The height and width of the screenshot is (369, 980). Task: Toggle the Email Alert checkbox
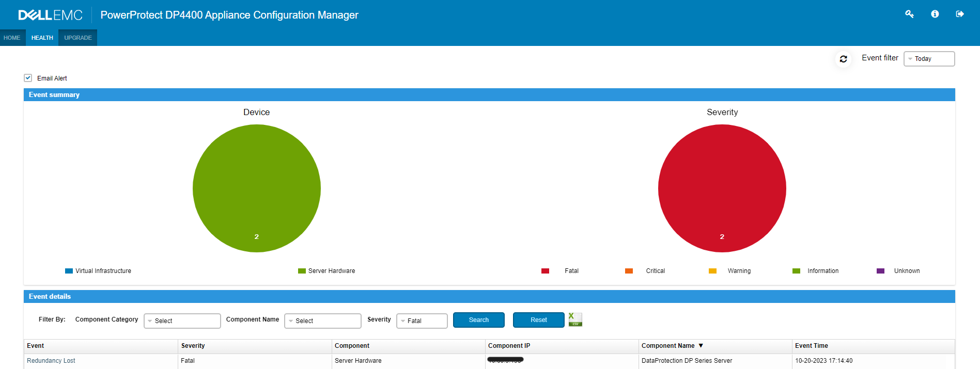(x=28, y=78)
